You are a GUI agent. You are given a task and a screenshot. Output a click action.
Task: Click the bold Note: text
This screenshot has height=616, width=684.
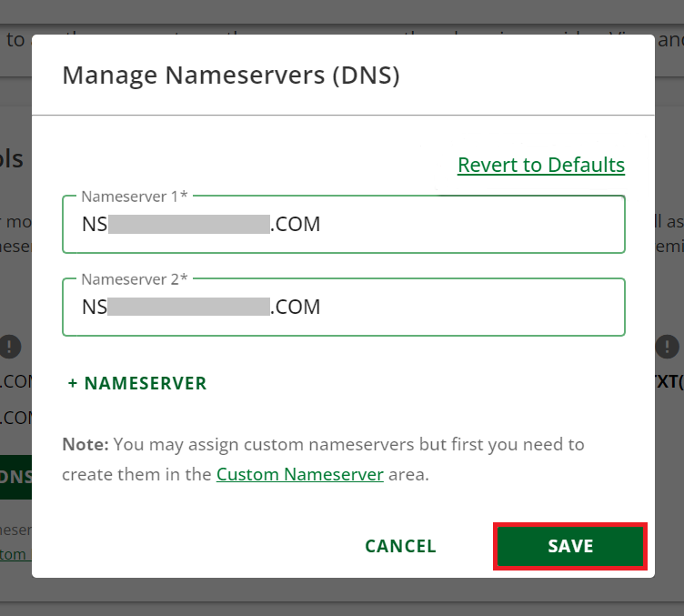[x=85, y=445]
